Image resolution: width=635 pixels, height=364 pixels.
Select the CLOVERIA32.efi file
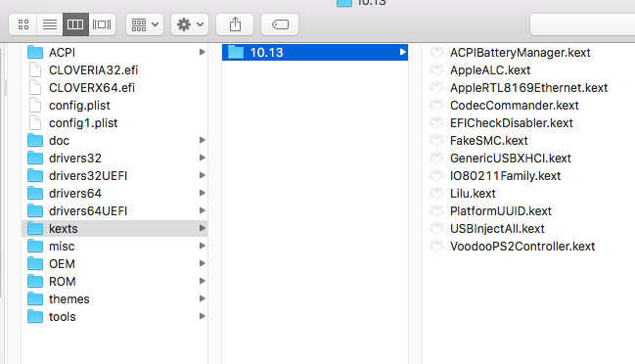[x=94, y=70]
